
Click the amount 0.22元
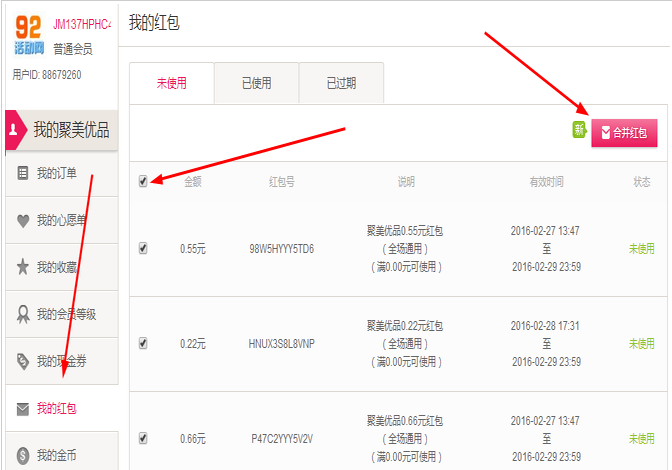[x=193, y=344]
